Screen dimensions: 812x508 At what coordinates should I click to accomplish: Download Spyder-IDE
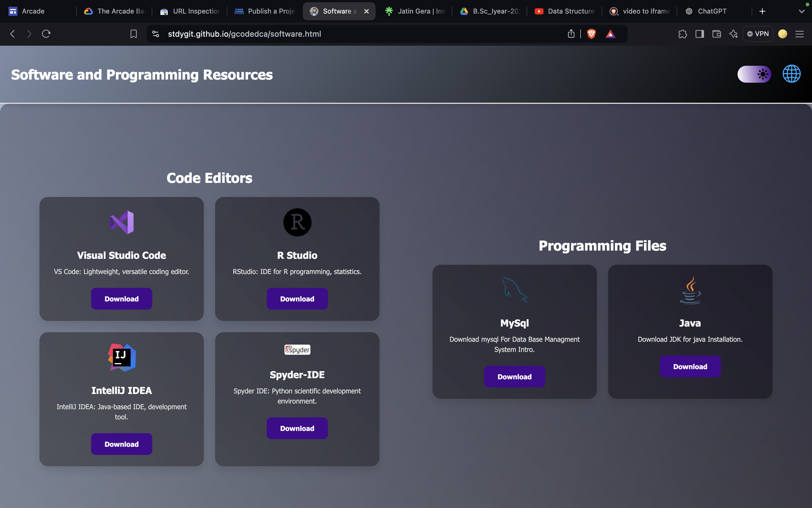297,428
